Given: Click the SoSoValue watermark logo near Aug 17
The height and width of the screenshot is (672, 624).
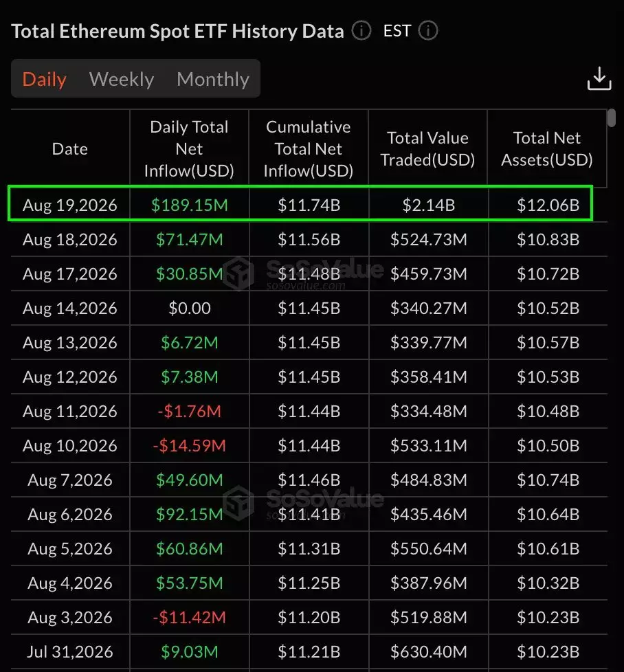Looking at the screenshot, I should point(238,273).
